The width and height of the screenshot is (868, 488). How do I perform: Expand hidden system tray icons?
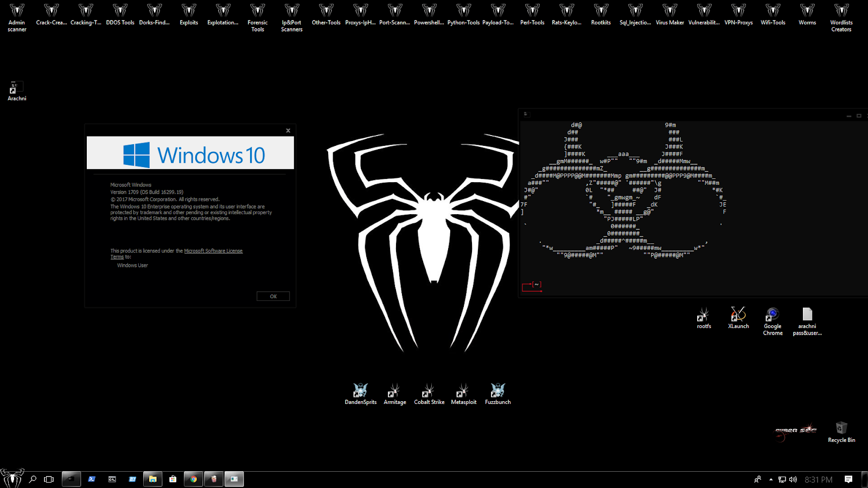pyautogui.click(x=771, y=479)
